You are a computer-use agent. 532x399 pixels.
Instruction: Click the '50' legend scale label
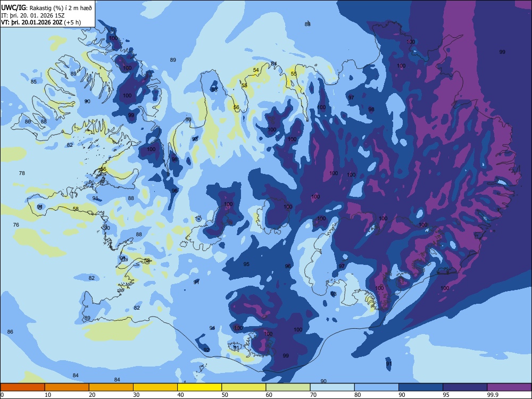[x=225, y=395]
